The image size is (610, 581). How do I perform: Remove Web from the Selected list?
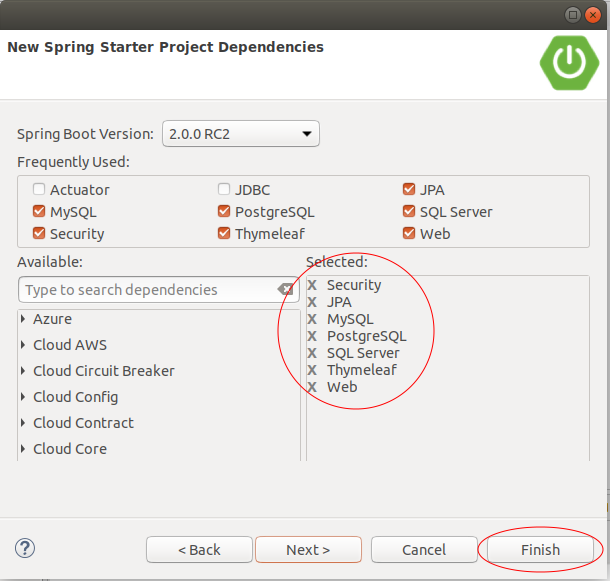(x=312, y=387)
